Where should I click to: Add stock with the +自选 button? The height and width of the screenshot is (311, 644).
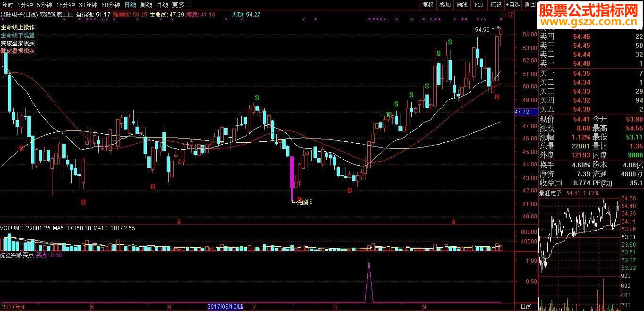[513, 5]
